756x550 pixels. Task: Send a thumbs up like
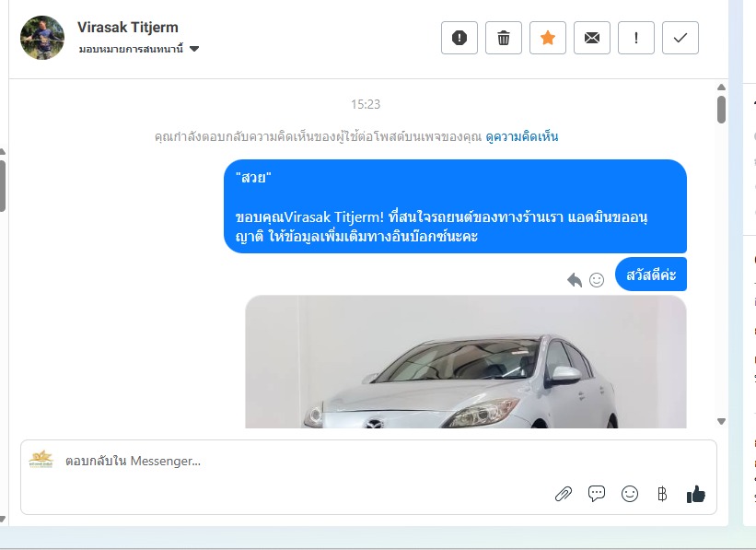pyautogui.click(x=696, y=494)
